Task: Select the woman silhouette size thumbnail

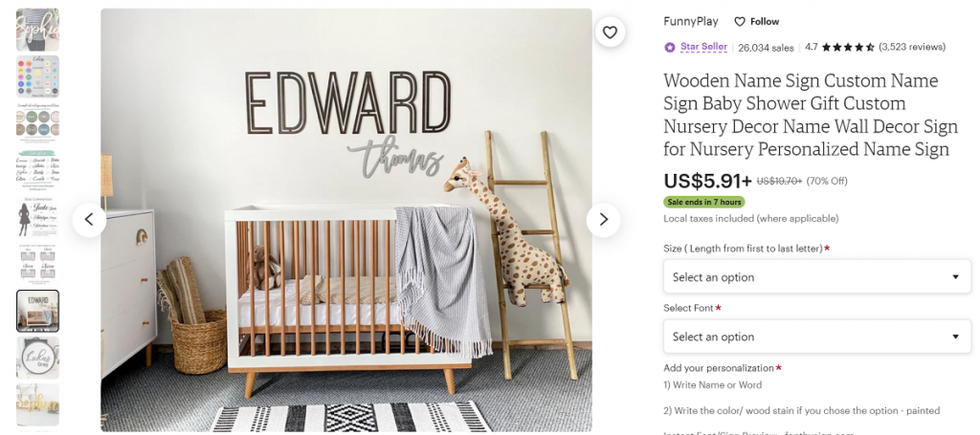Action: click(x=38, y=217)
